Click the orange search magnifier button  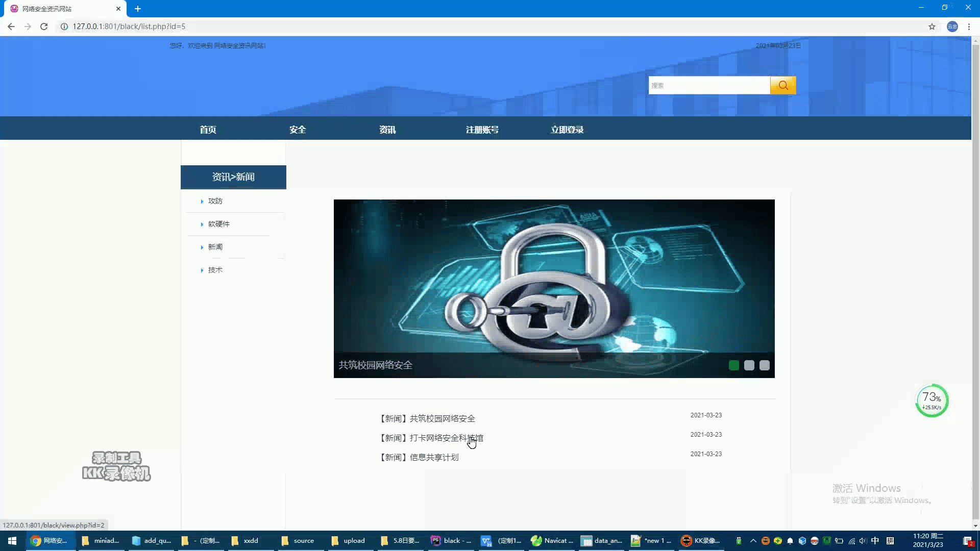[783, 85]
